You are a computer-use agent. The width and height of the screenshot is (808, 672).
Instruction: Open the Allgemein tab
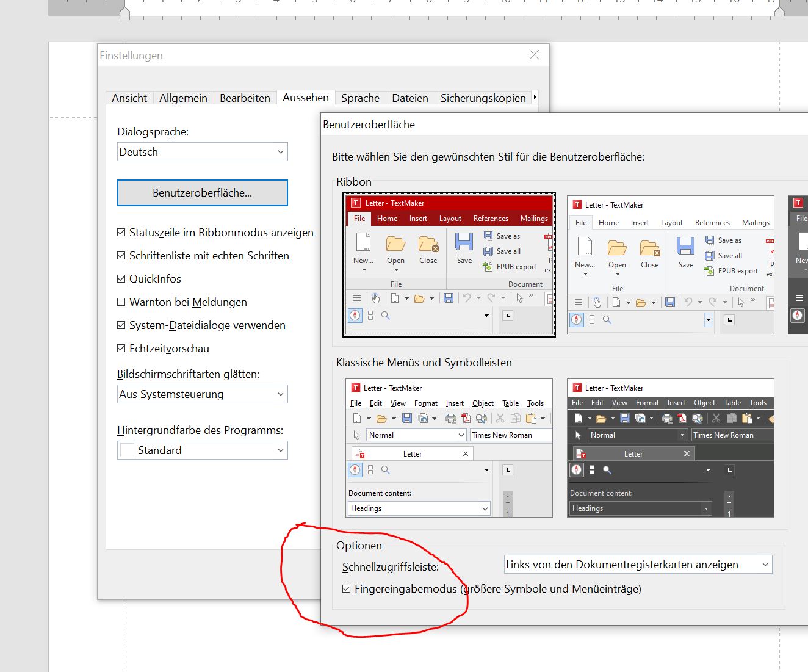click(x=183, y=98)
